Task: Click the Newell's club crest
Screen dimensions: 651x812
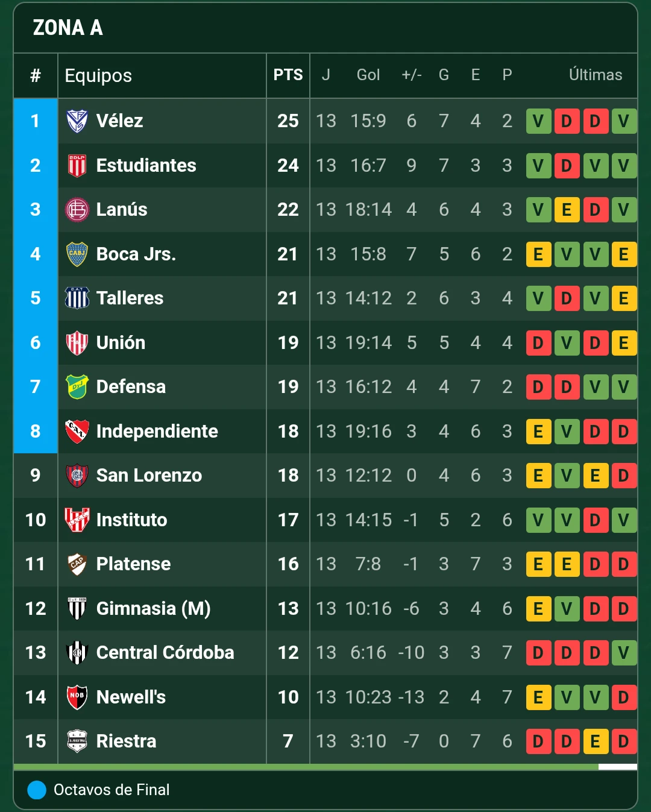Action: tap(77, 697)
